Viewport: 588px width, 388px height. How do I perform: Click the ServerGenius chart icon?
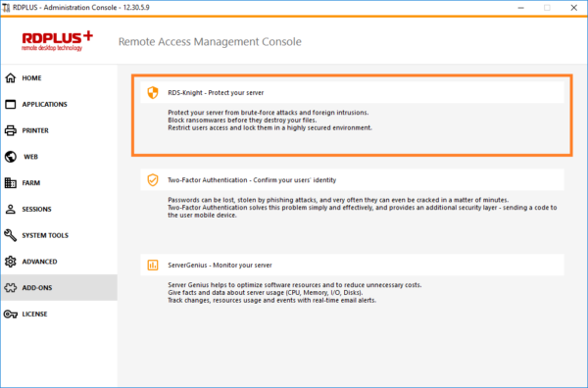(153, 266)
